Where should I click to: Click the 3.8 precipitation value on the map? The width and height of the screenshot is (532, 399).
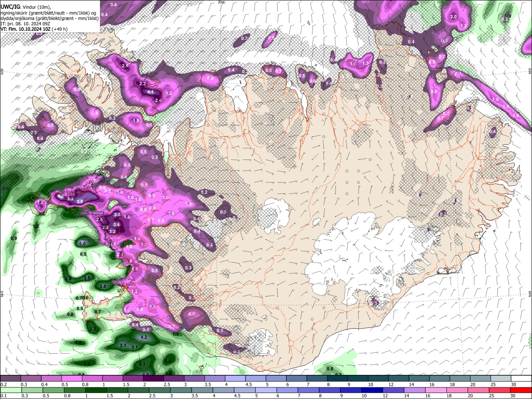[80, 201]
